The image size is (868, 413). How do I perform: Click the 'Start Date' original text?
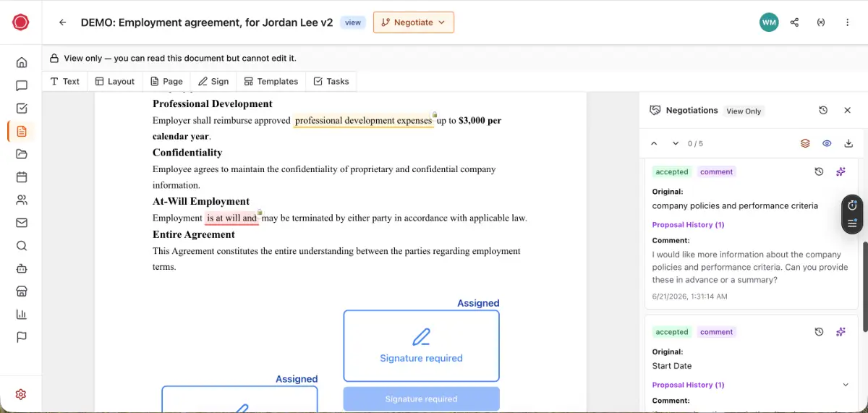[672, 366]
